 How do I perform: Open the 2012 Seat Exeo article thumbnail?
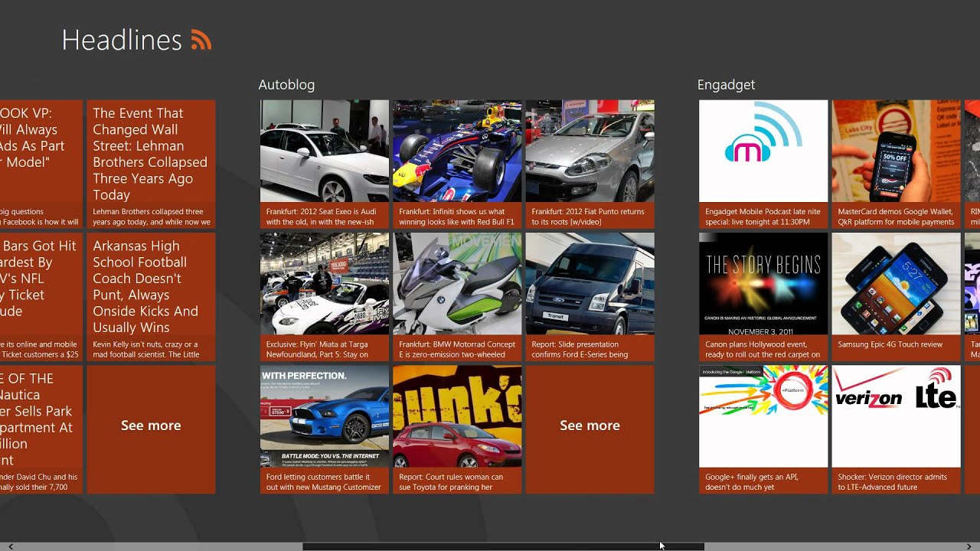[x=325, y=151]
